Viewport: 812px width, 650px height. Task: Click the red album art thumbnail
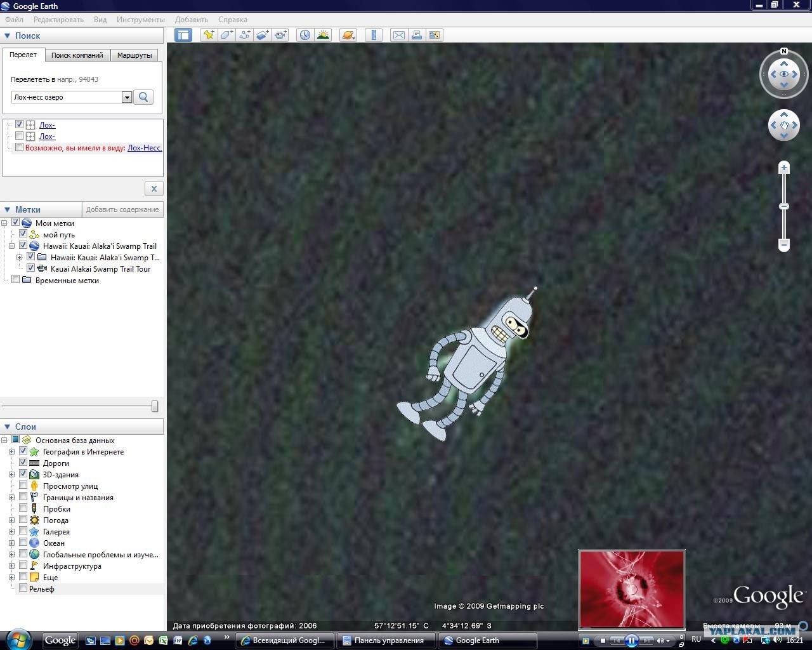(632, 589)
